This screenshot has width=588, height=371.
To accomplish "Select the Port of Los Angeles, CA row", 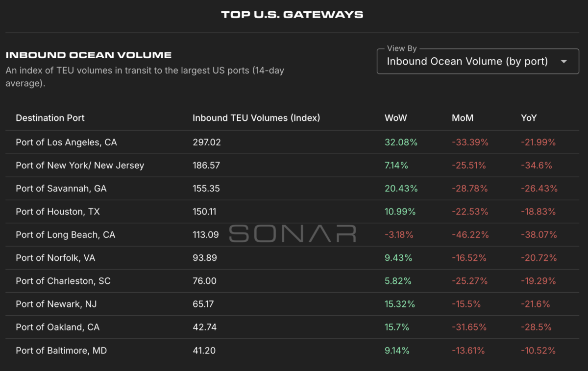I will [x=66, y=142].
